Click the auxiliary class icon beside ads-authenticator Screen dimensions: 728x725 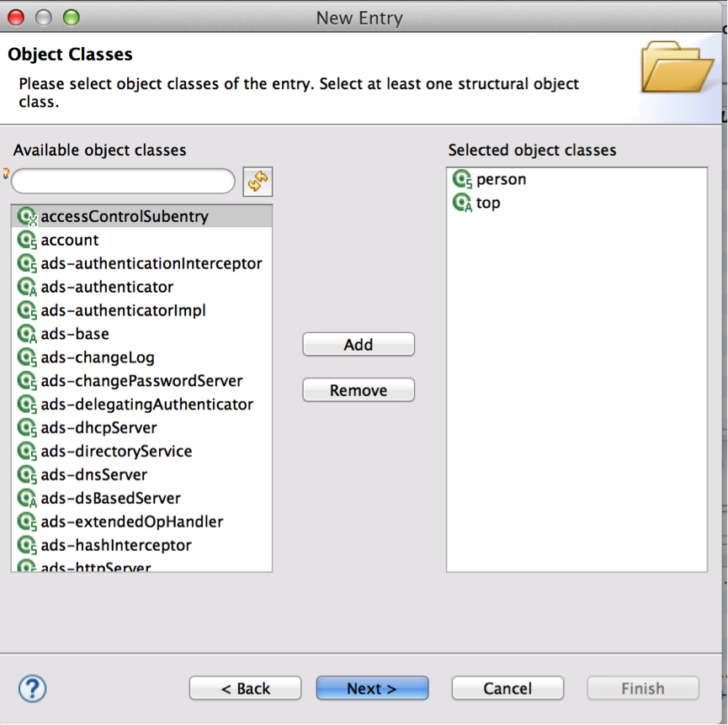[x=26, y=287]
